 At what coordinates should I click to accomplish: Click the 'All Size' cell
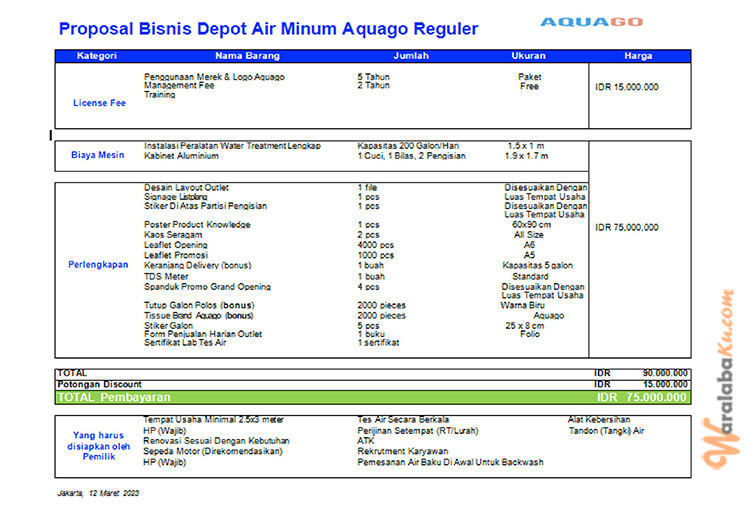529,235
